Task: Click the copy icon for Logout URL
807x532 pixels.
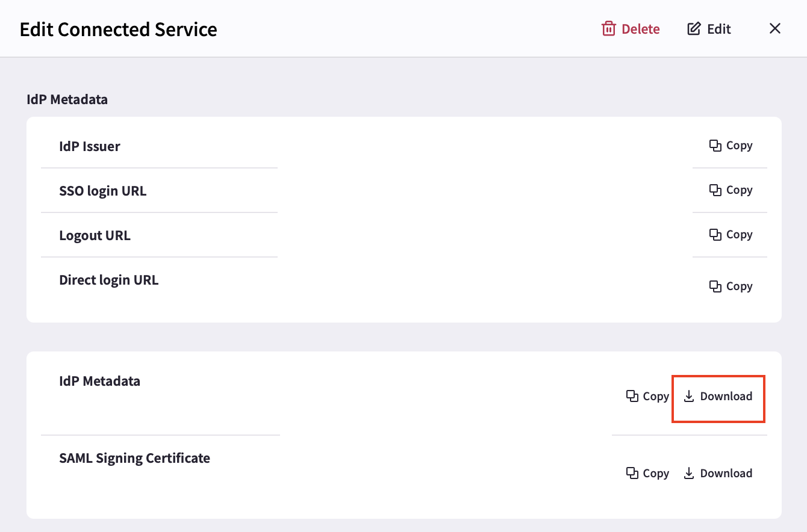Action: click(x=715, y=235)
